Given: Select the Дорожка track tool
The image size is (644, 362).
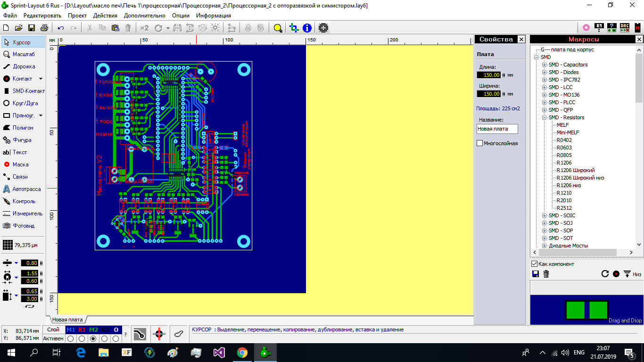Looking at the screenshot, I should [23, 66].
